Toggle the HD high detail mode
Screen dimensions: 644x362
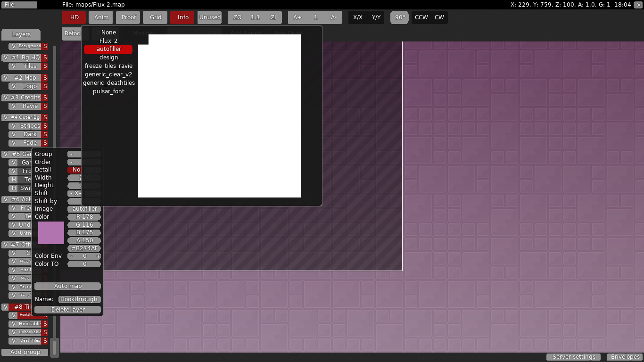74,17
